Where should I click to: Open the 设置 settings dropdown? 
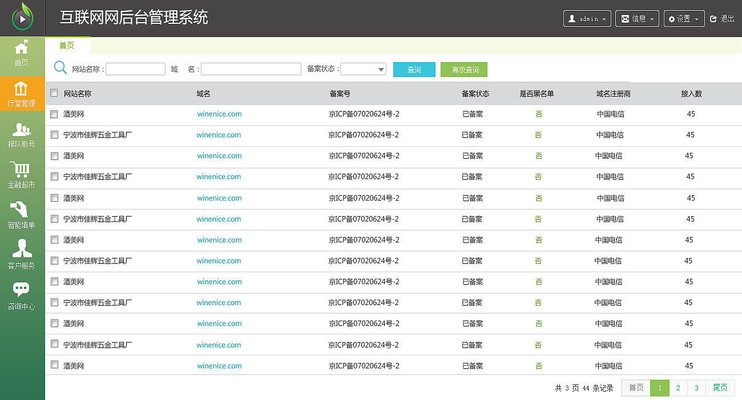coord(683,18)
